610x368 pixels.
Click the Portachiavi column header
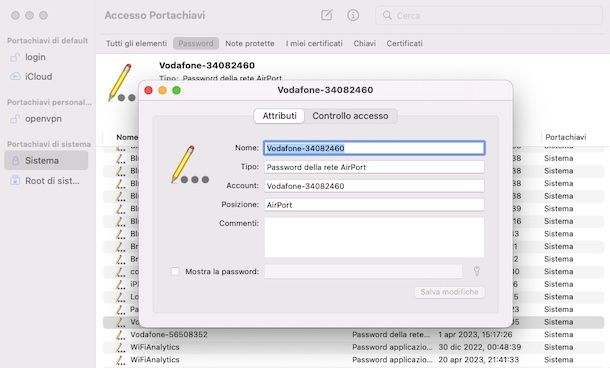(565, 137)
